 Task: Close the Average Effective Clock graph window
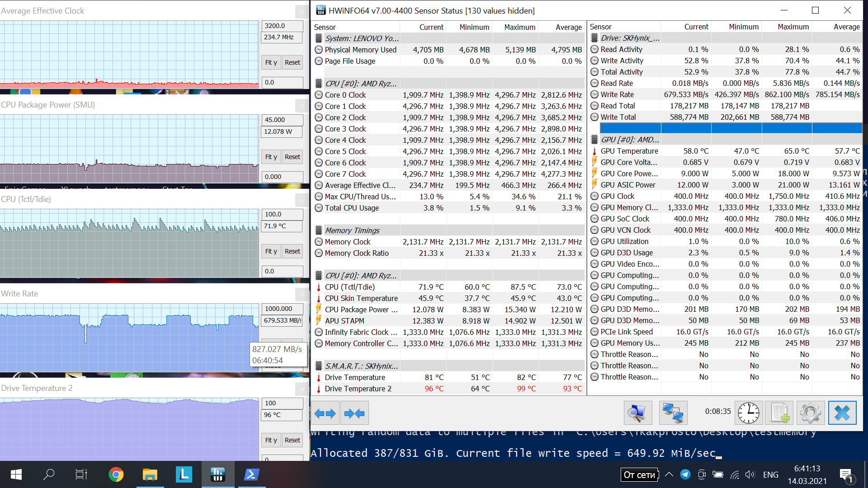tap(302, 11)
